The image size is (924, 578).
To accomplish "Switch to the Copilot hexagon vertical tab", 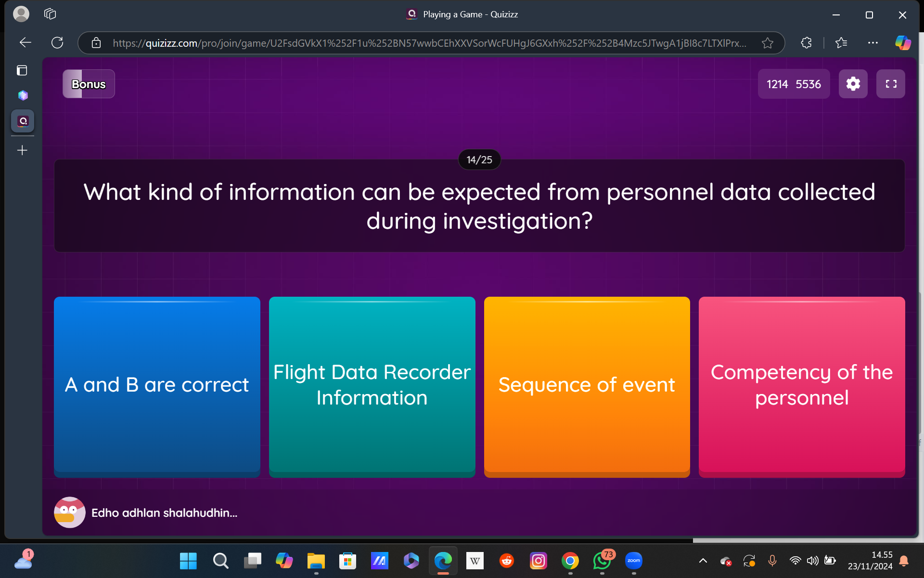I will (x=23, y=95).
